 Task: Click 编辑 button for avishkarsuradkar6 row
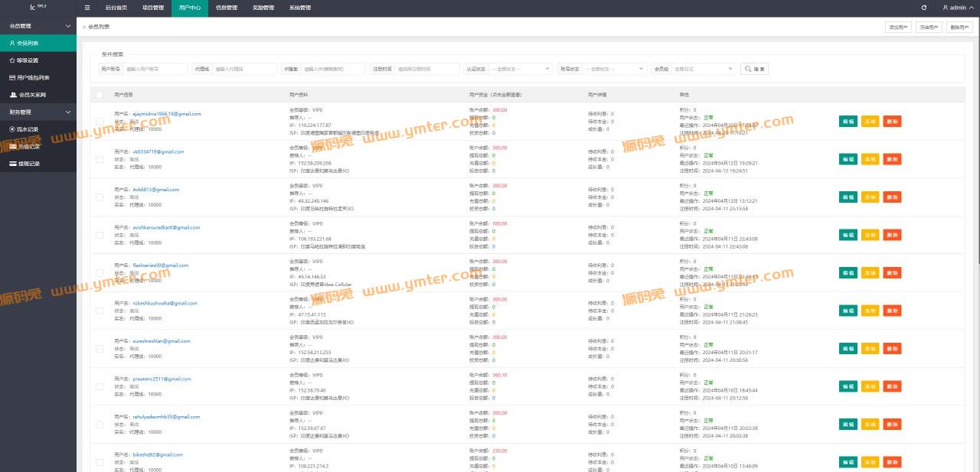pos(848,235)
